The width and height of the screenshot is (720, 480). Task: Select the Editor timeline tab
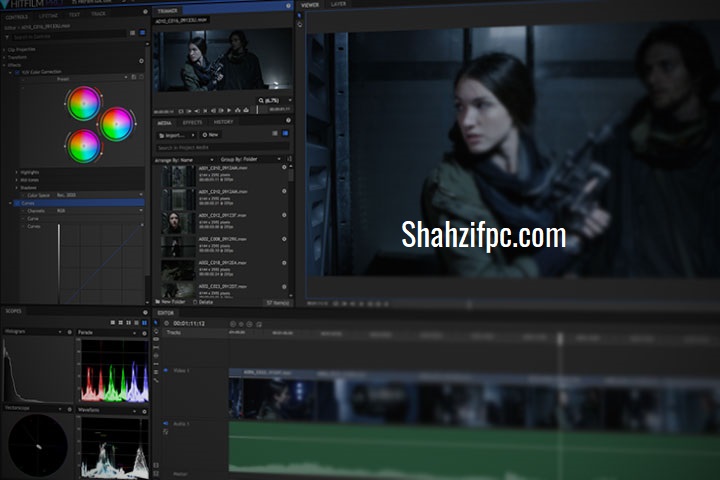click(166, 313)
